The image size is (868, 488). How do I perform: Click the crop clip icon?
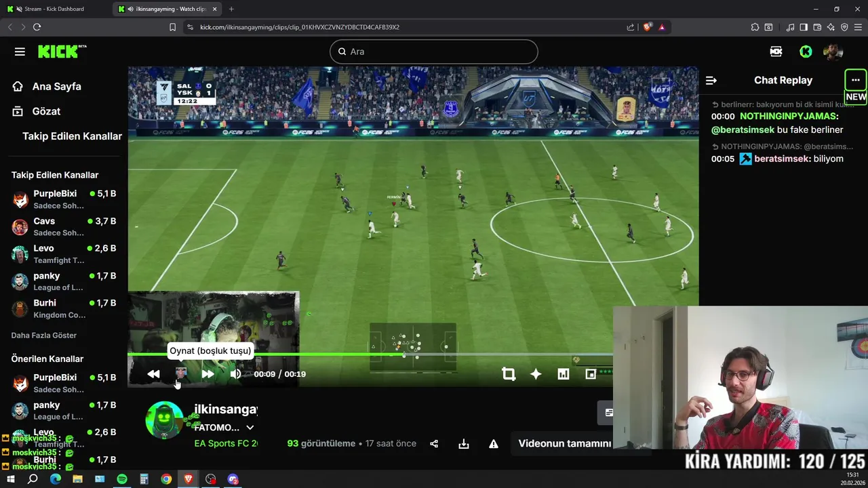(x=509, y=374)
